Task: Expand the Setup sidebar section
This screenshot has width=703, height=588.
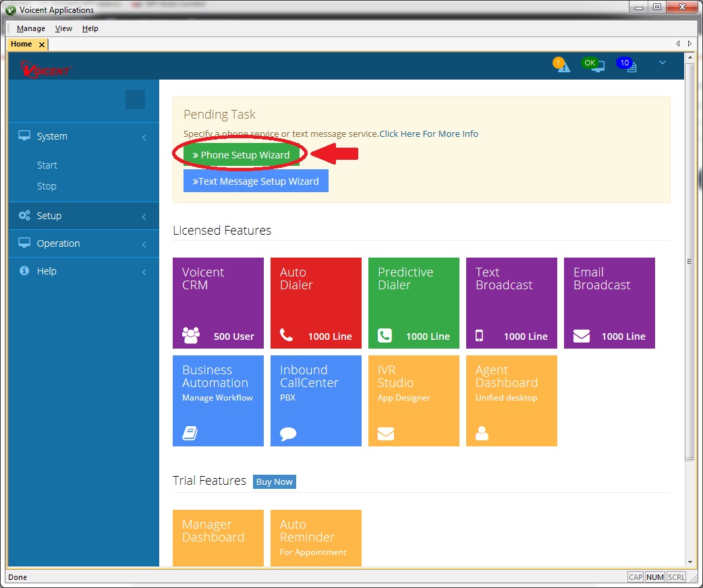Action: [x=84, y=216]
